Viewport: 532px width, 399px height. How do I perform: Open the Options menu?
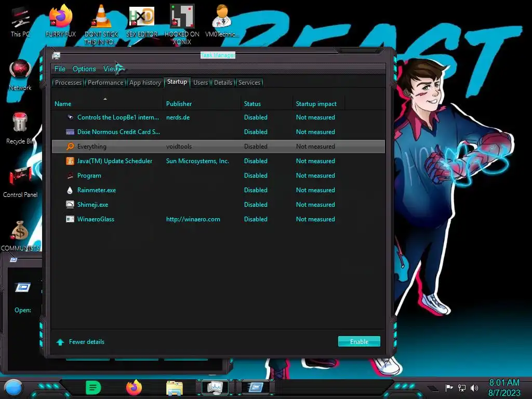click(x=84, y=69)
